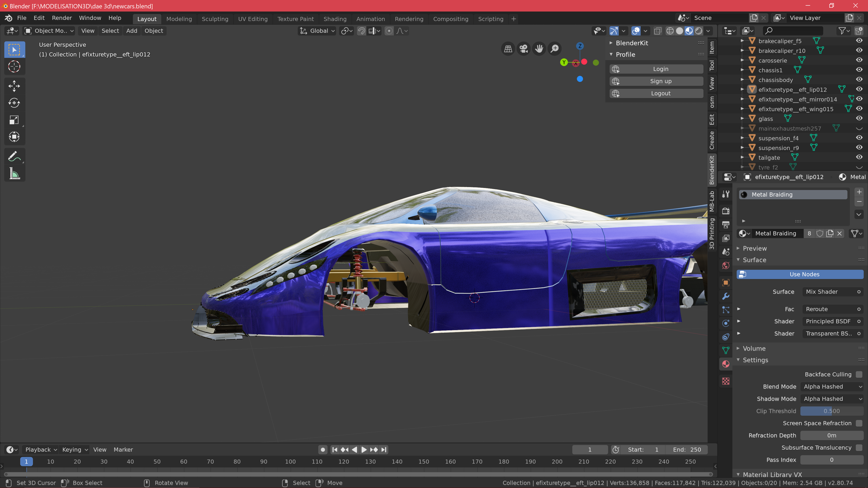
Task: Show the hidden mainexhaustmesh257 object
Action: point(859,128)
